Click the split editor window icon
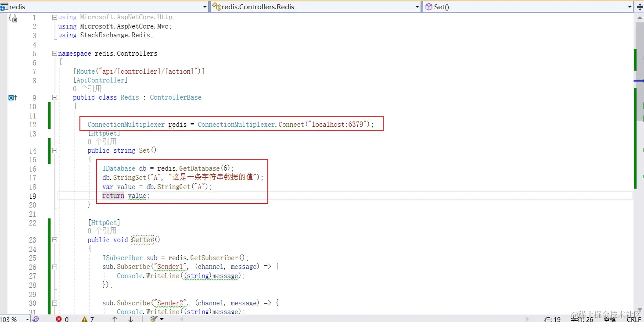 639,7
